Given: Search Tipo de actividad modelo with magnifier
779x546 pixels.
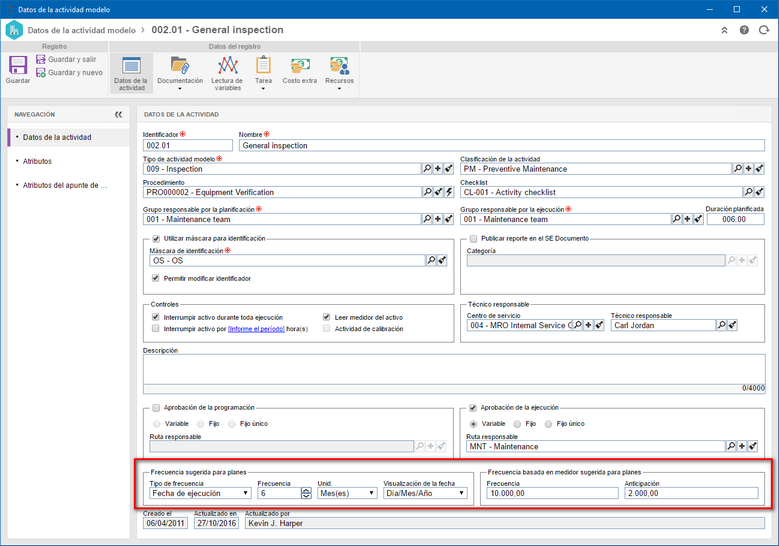Looking at the screenshot, I should click(x=427, y=169).
